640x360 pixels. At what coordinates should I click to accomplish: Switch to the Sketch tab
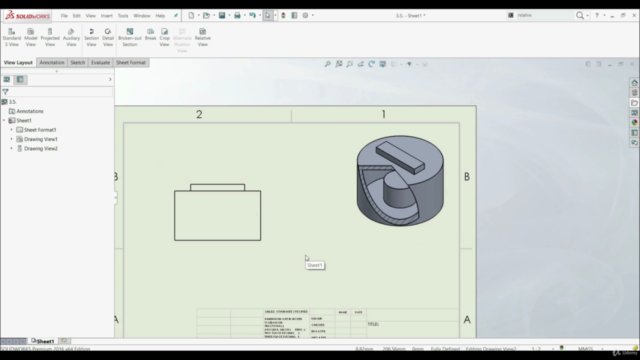tap(78, 62)
